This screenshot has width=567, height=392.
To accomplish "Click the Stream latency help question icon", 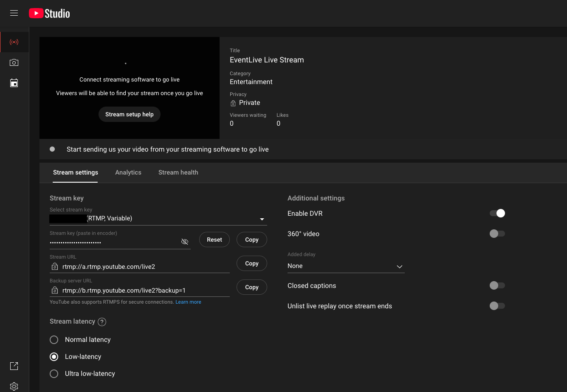I will [102, 322].
